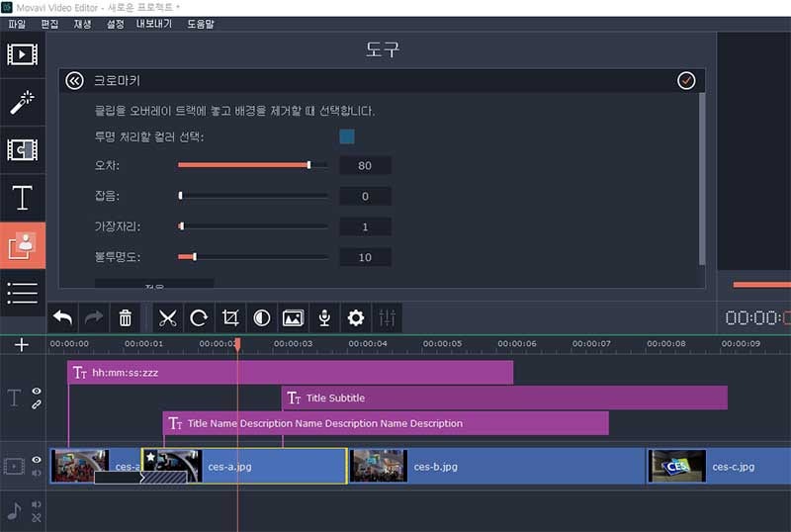Open the more tools list icon

pos(22,293)
